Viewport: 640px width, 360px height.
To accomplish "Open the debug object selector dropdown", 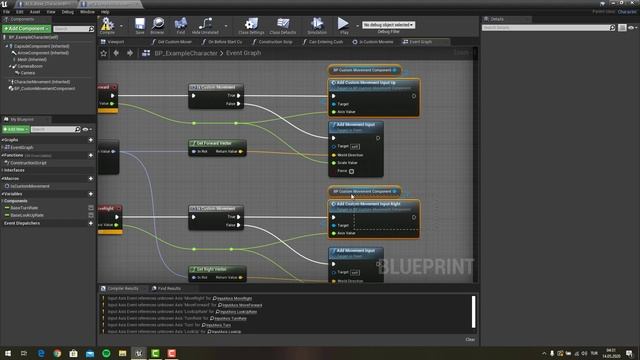I will (x=389, y=25).
